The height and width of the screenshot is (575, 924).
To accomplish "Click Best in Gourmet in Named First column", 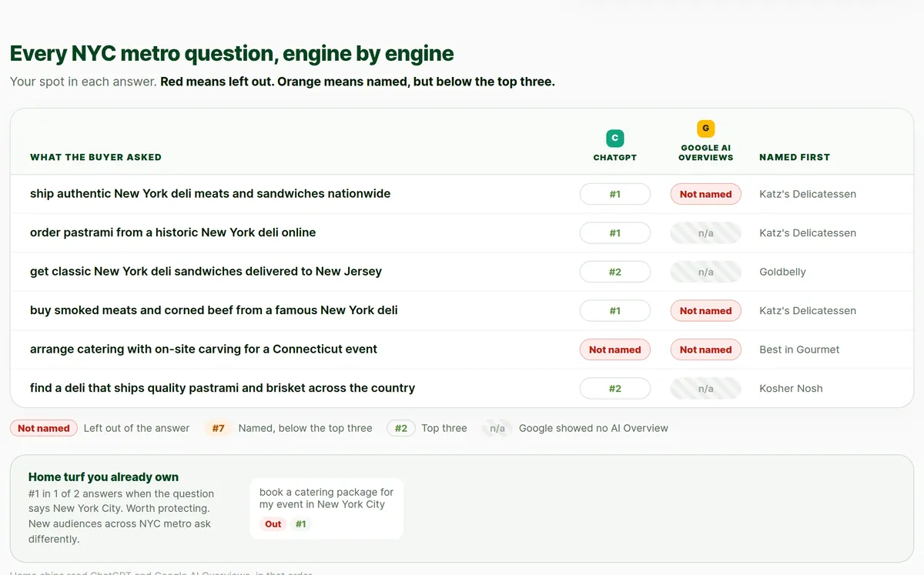I will pyautogui.click(x=799, y=349).
